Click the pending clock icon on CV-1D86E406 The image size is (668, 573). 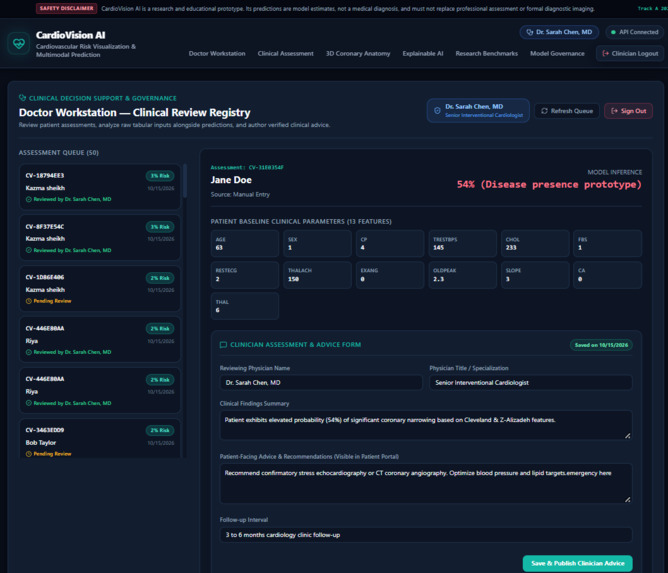coord(29,301)
